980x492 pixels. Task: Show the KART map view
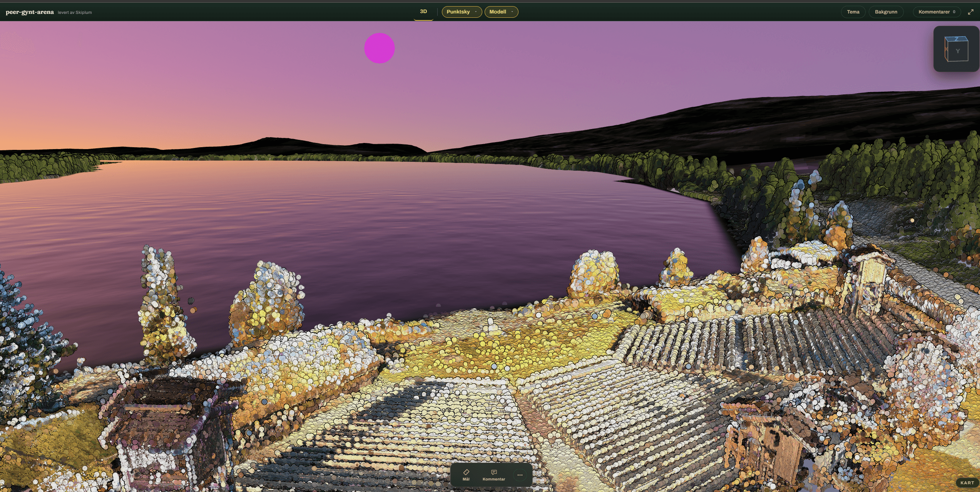967,483
